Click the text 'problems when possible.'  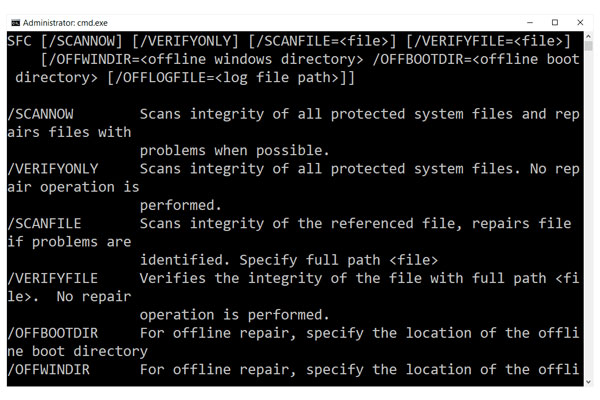[234, 150]
